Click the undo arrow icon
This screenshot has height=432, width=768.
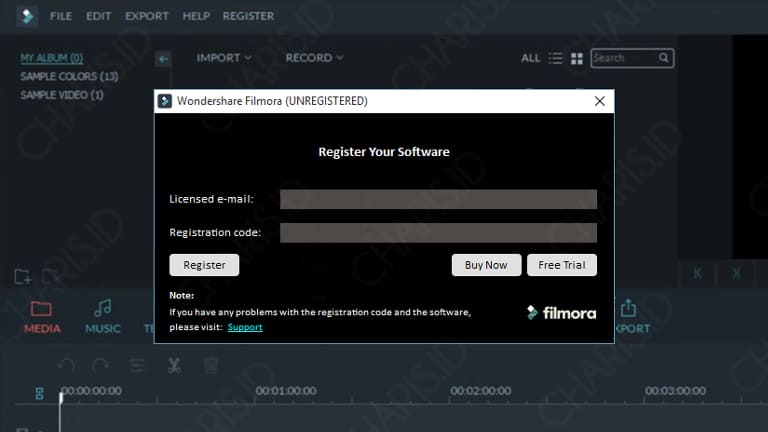pos(66,366)
